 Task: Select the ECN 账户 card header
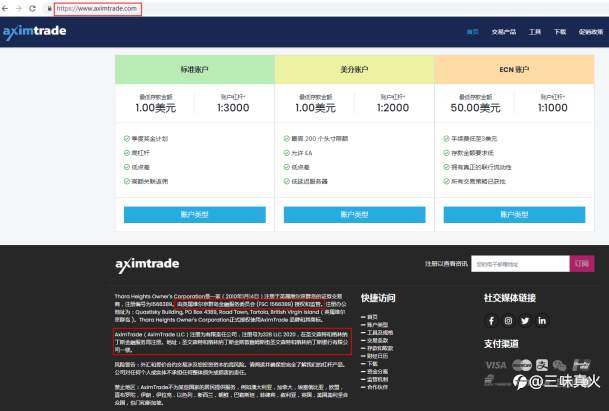514,70
